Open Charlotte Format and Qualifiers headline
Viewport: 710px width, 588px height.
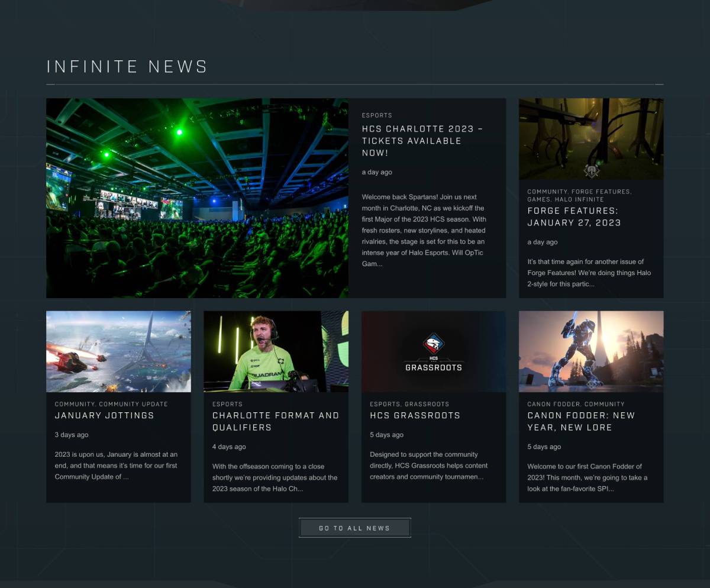click(276, 421)
